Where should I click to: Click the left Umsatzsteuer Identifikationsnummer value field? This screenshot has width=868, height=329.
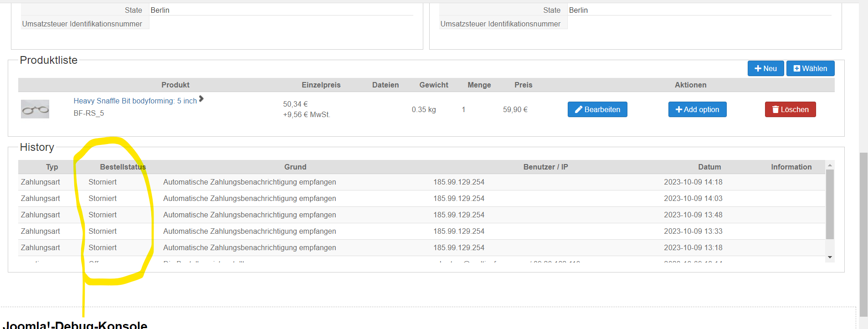(x=281, y=24)
